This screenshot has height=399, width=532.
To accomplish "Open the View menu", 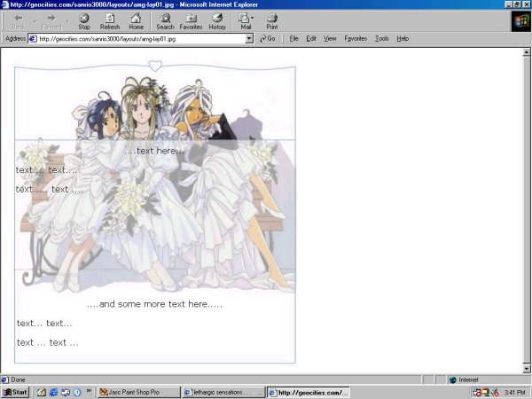I will 330,39.
